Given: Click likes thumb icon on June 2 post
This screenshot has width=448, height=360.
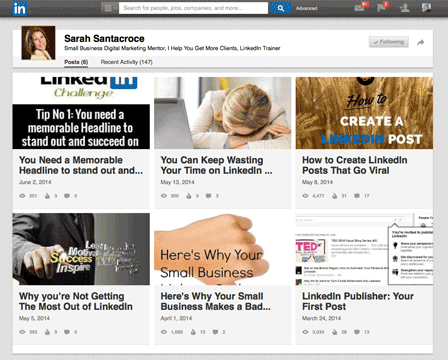Looking at the screenshot, I should tap(47, 196).
